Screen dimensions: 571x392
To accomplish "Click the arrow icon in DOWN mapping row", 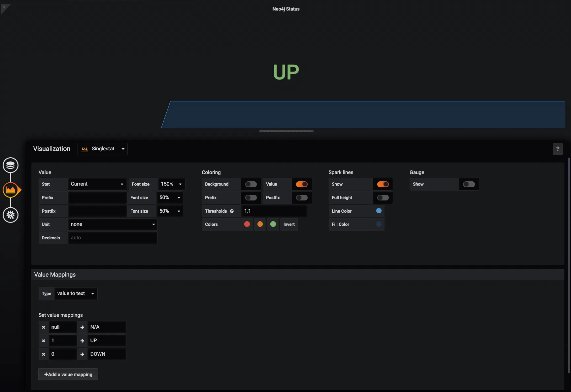I will [82, 354].
